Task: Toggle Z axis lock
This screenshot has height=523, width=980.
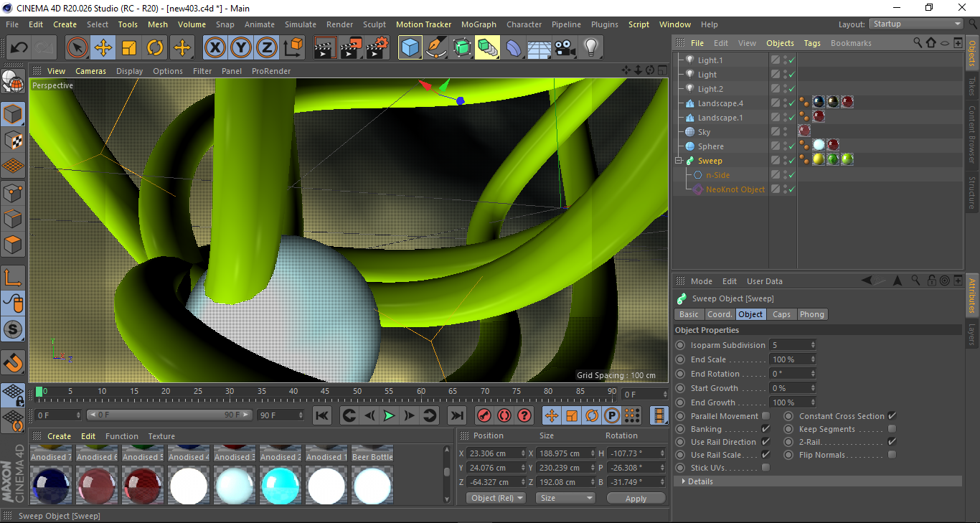Action: (267, 48)
